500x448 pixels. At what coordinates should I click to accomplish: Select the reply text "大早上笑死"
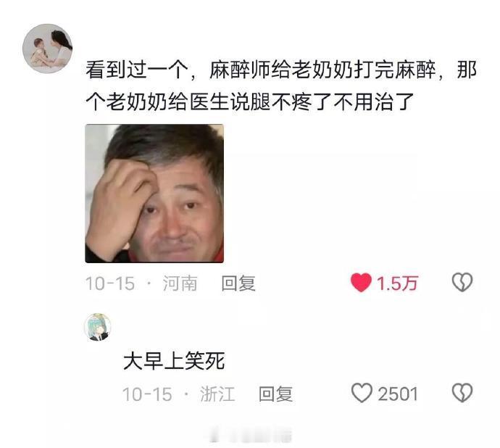pyautogui.click(x=174, y=361)
